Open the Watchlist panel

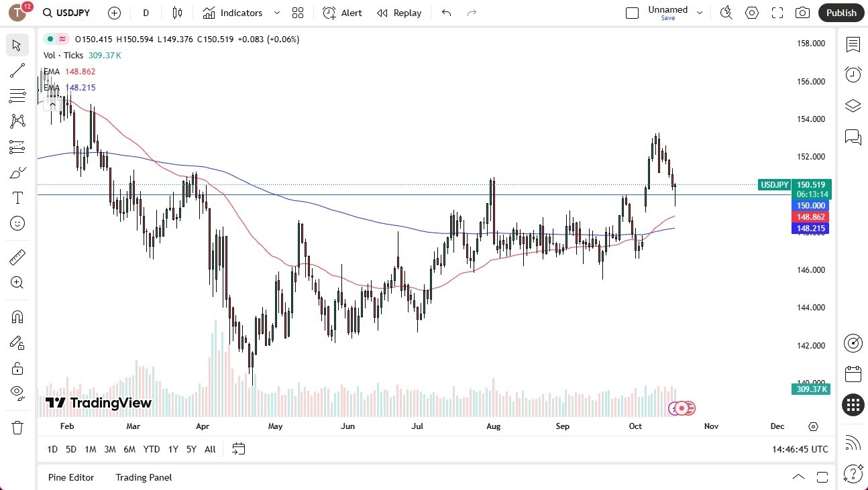coord(853,44)
